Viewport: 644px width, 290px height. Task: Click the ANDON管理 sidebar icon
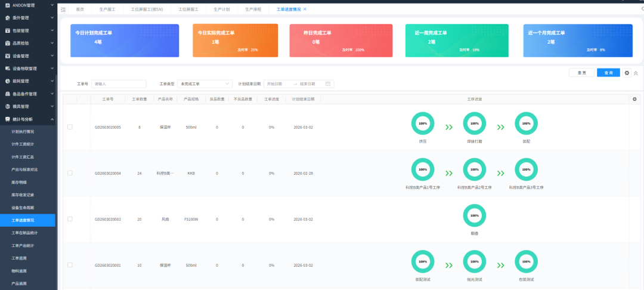click(7, 5)
